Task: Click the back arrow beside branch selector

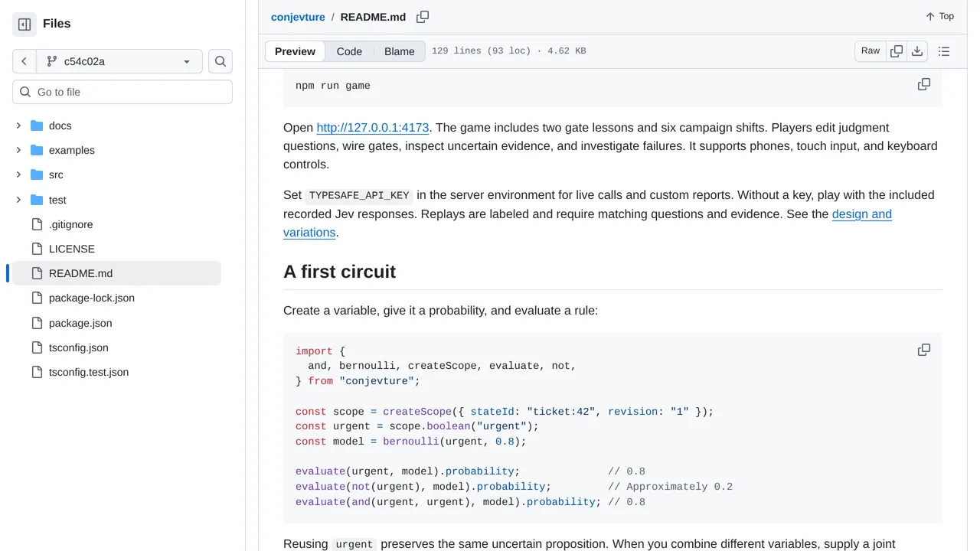Action: 24,61
